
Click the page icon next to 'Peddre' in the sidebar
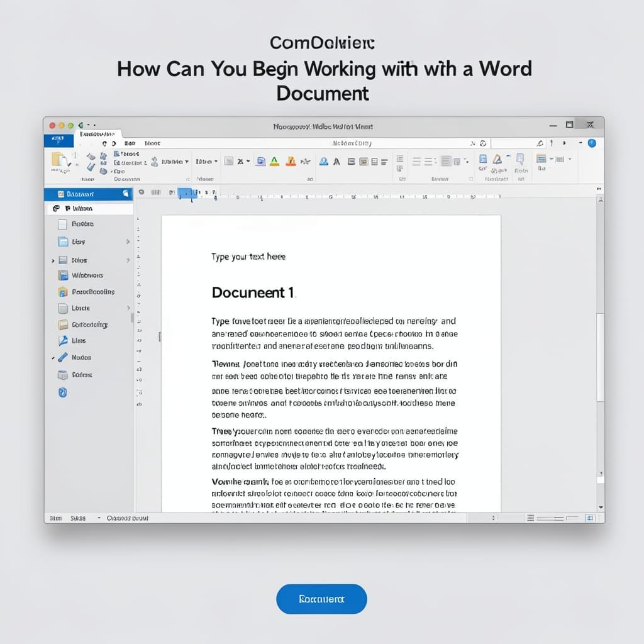pos(62,225)
